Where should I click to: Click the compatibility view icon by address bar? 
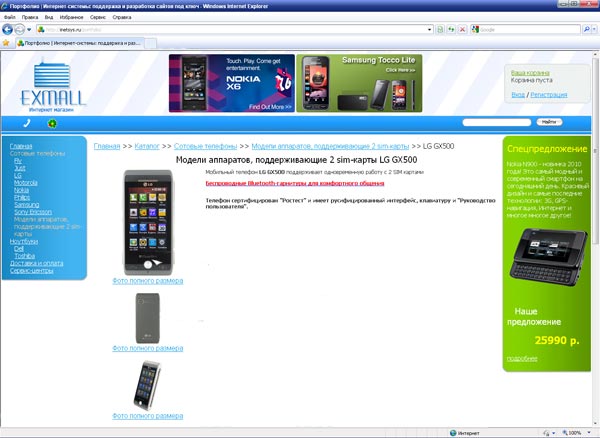coord(440,29)
